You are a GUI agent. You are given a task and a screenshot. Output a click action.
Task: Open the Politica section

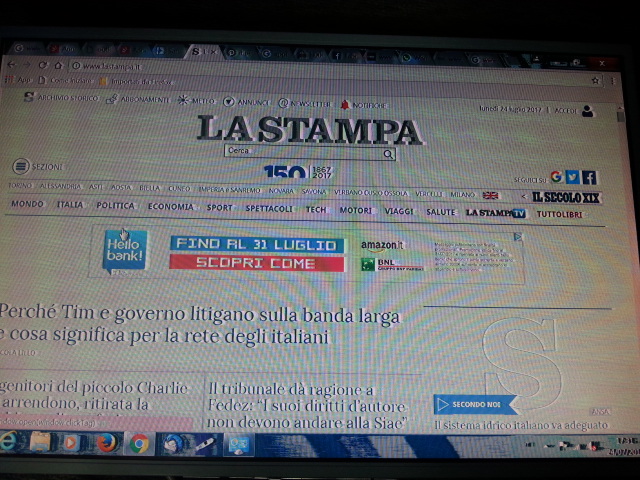[116, 206]
